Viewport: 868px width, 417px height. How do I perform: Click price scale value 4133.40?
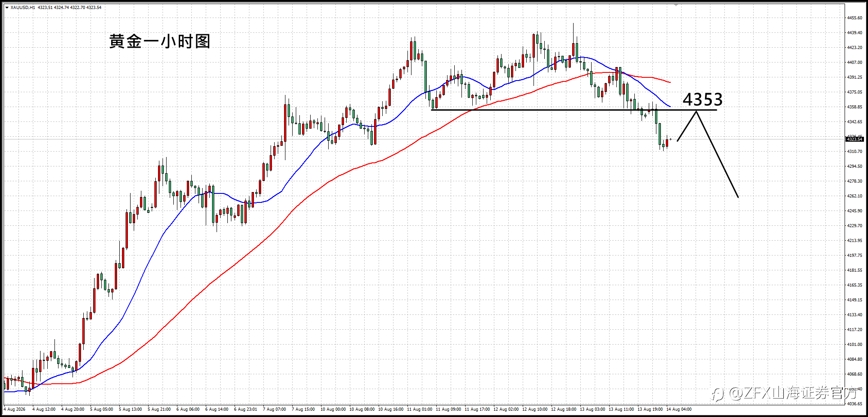tap(854, 315)
